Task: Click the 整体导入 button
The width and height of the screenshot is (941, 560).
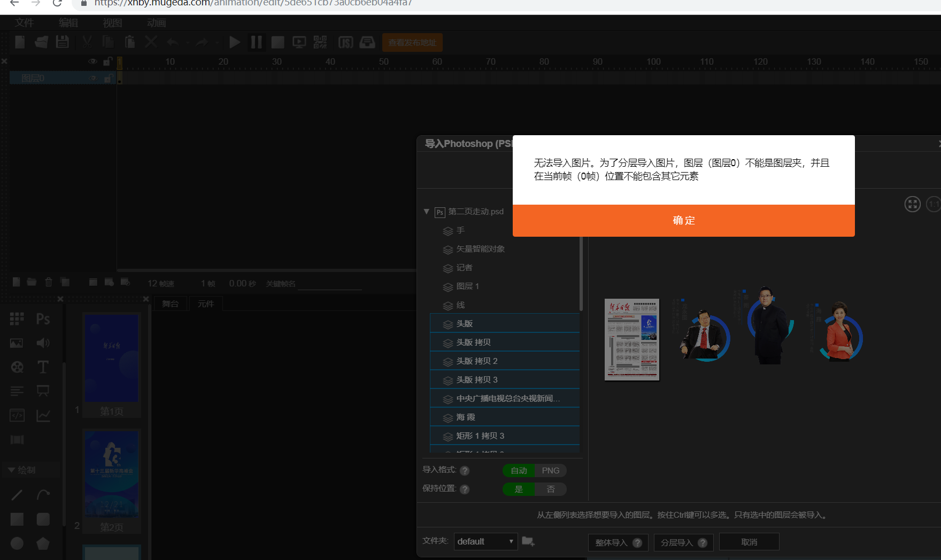Action: [x=618, y=542]
